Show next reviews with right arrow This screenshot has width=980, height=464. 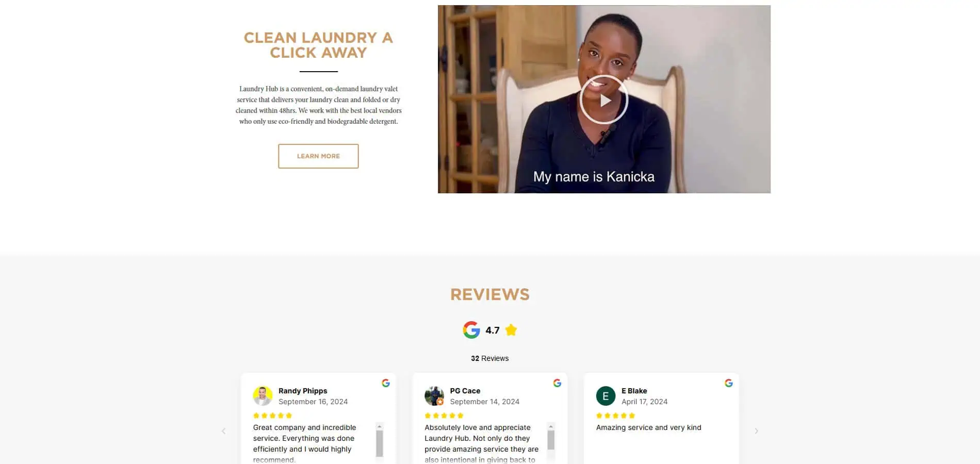point(756,431)
